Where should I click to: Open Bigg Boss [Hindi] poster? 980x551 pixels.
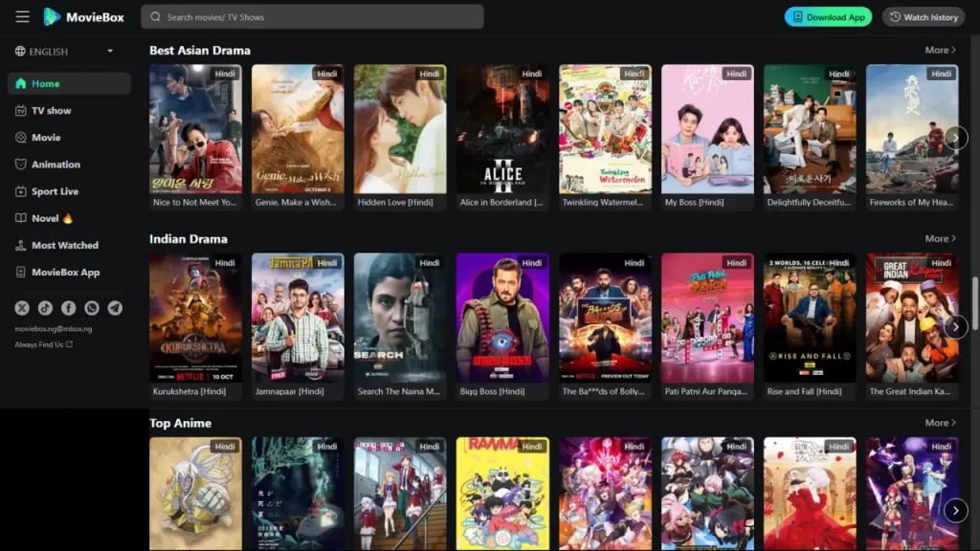[x=502, y=318]
